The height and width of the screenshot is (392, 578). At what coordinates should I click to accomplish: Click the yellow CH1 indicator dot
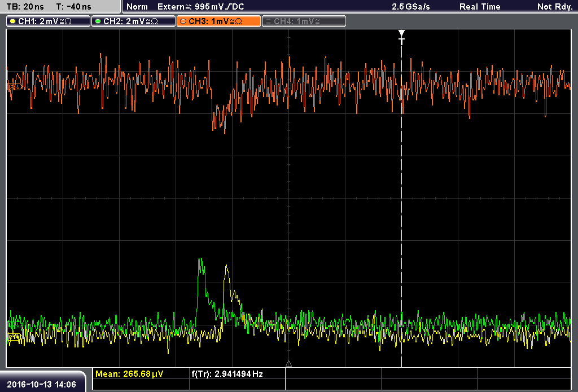click(x=13, y=21)
